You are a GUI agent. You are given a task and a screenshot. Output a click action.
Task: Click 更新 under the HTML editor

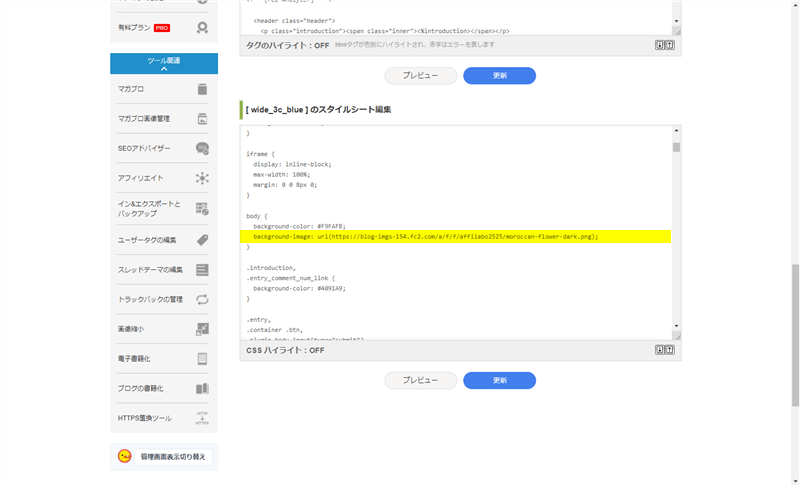(499, 75)
